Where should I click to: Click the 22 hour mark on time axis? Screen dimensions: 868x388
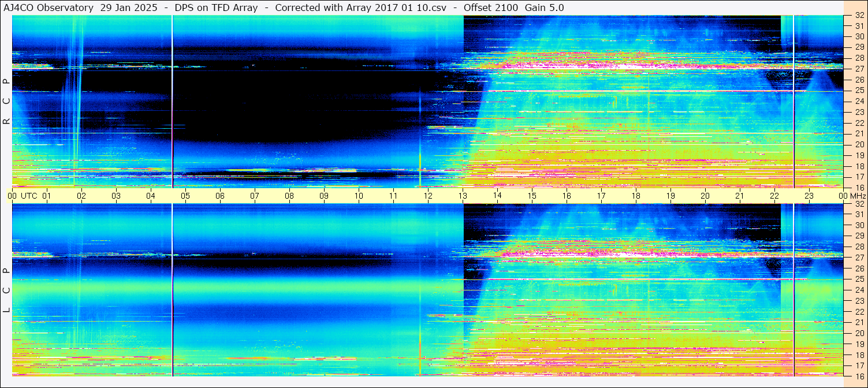click(x=774, y=196)
